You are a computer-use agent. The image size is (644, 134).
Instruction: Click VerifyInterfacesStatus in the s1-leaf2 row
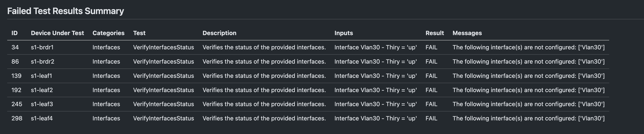(x=163, y=90)
